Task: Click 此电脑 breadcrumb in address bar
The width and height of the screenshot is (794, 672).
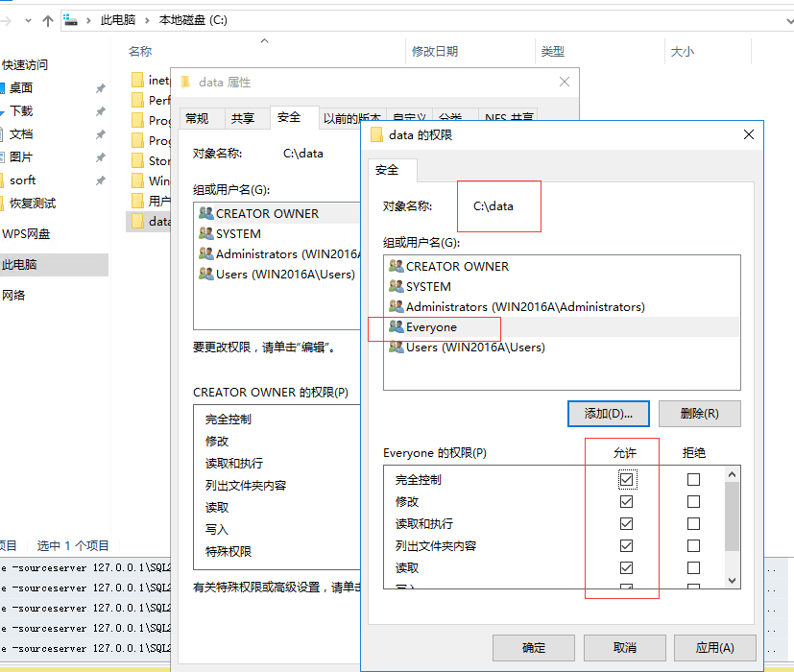Action: (118, 20)
